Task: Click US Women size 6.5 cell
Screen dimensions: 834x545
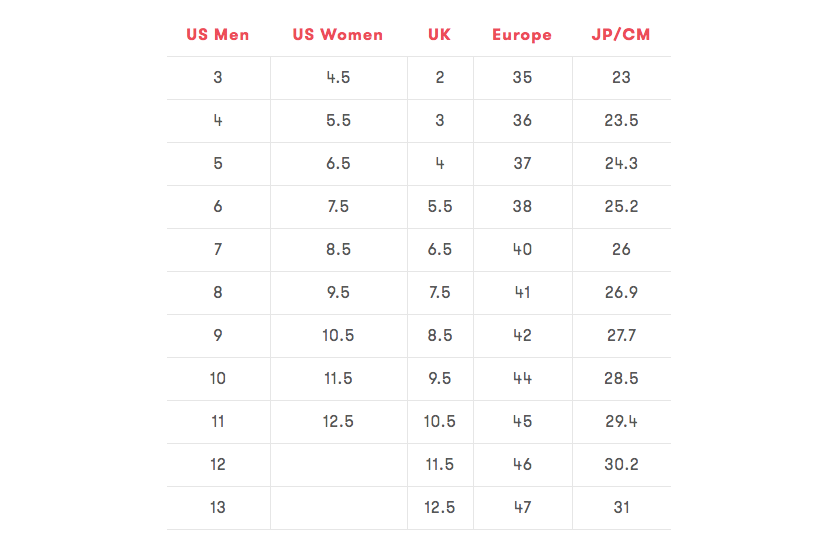Action: (338, 164)
